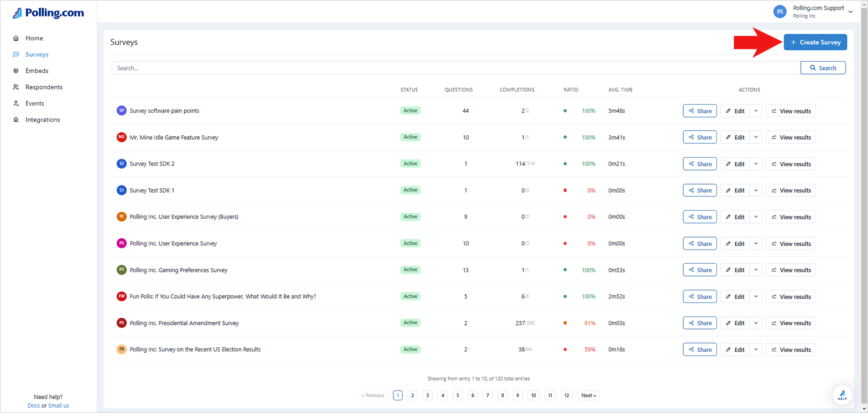Click S2 avatar of Survey Test SDK 2

(x=121, y=164)
